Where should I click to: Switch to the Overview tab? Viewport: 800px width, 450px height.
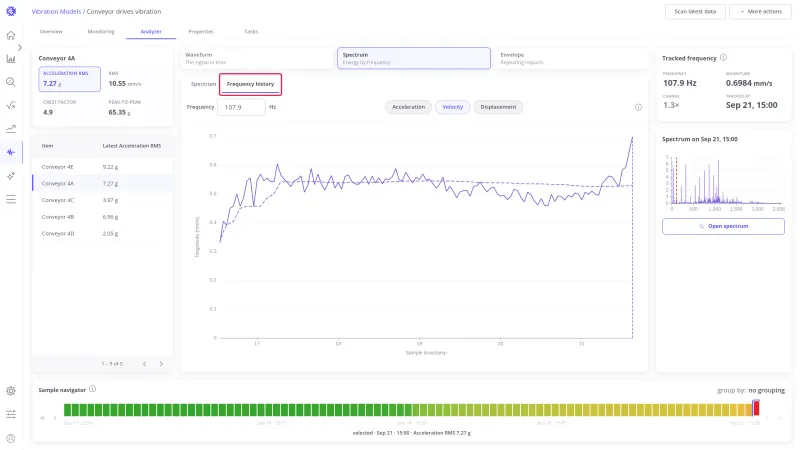[x=51, y=32]
